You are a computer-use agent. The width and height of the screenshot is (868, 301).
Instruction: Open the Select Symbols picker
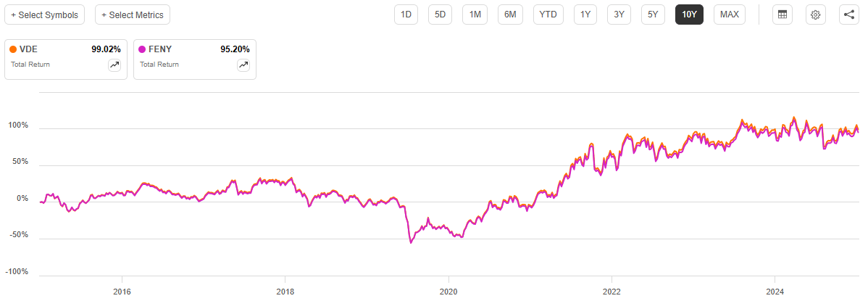tap(44, 15)
